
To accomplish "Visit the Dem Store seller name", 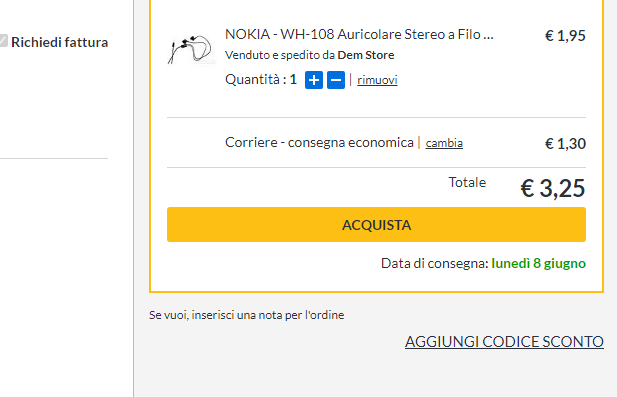I will (x=366, y=55).
